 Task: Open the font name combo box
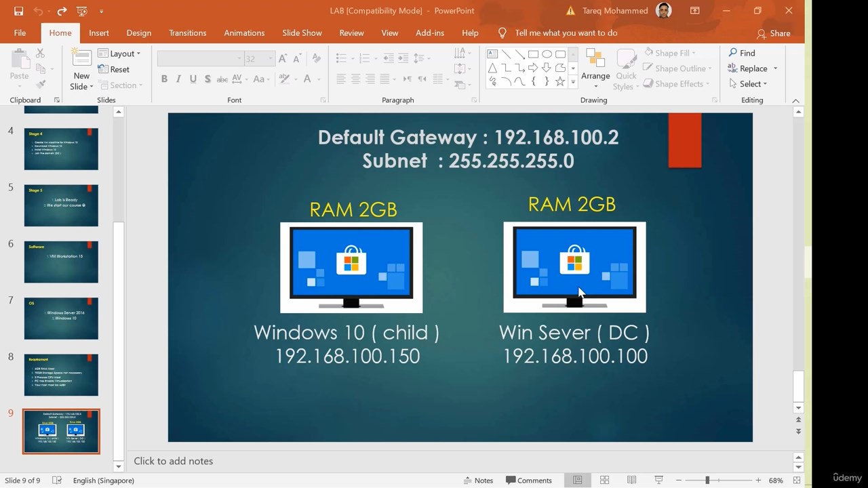click(x=200, y=59)
